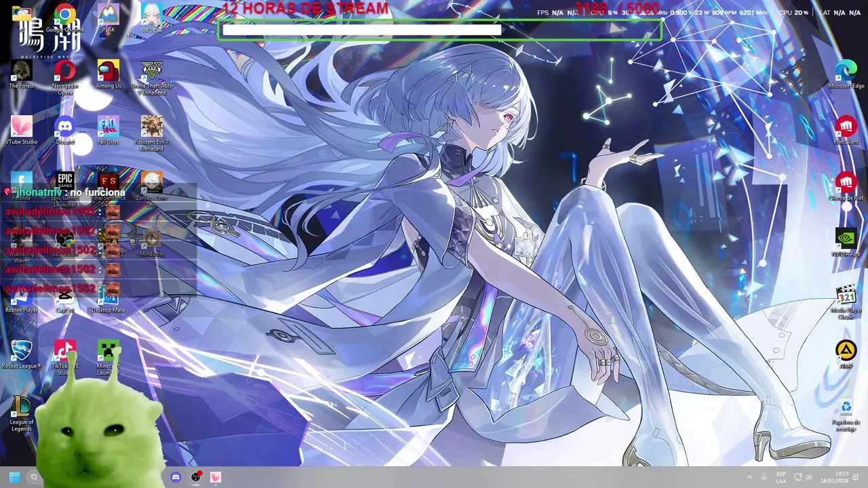868x488 pixels.
Task: Select TikTok LIVE Studio icon
Action: (x=65, y=357)
